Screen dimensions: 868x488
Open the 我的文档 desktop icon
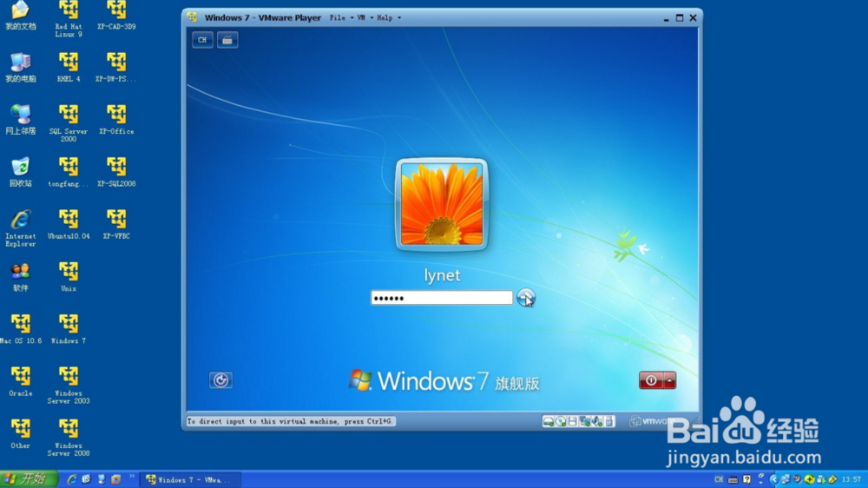click(21, 16)
